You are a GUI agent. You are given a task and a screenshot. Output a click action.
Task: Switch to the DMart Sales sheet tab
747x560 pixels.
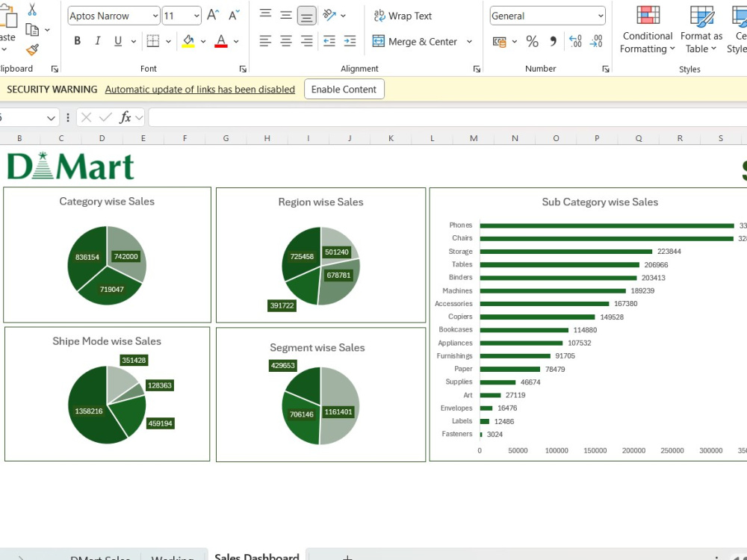click(100, 556)
